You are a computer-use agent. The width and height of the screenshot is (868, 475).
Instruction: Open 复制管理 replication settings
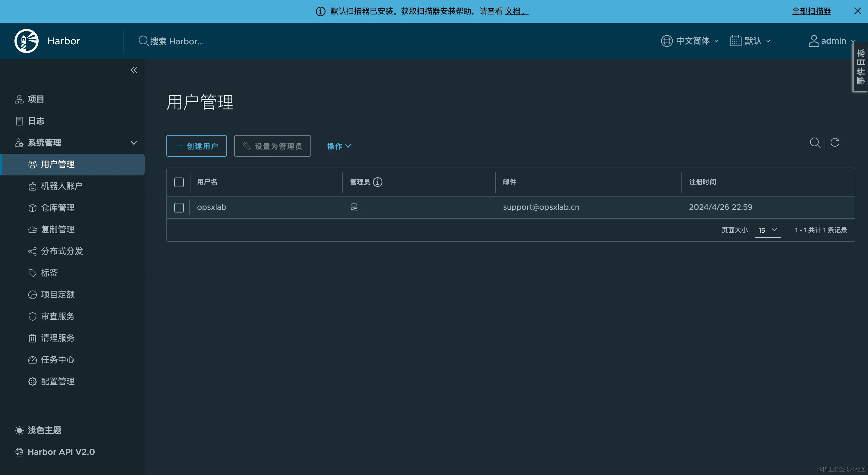[58, 229]
